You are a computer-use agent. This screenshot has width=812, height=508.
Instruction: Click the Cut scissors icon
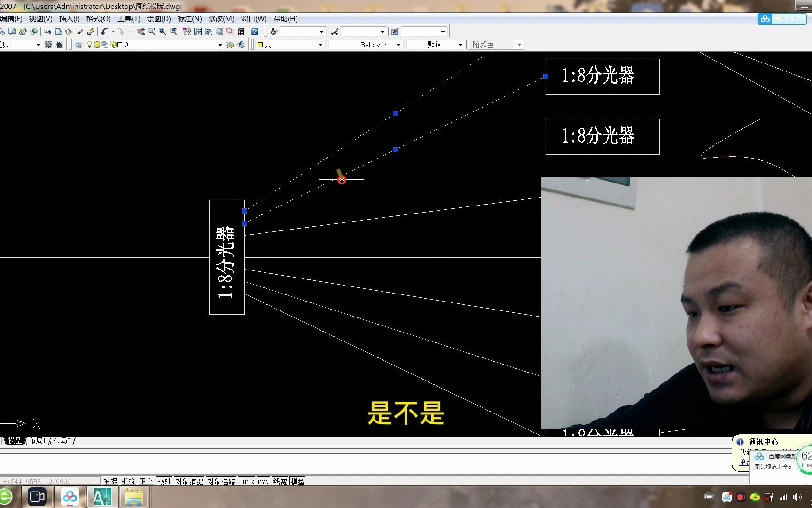click(47, 32)
